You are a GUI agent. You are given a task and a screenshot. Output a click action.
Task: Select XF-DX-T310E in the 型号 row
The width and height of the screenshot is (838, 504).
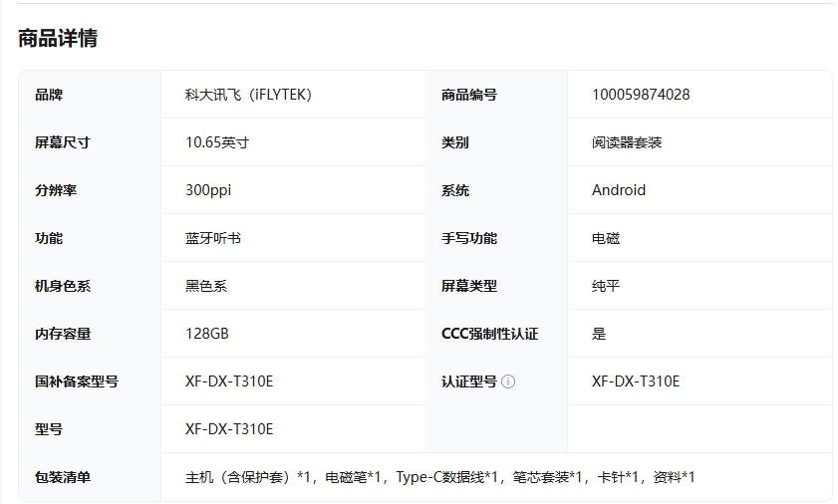(229, 429)
